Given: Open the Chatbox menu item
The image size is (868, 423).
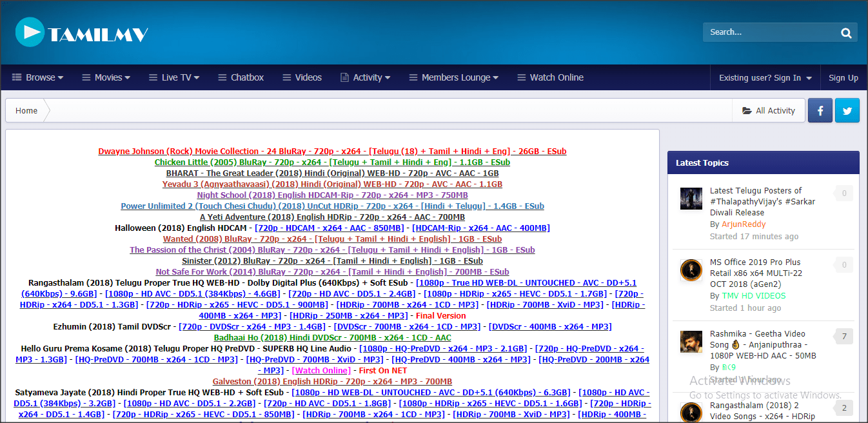Looking at the screenshot, I should 241,77.
